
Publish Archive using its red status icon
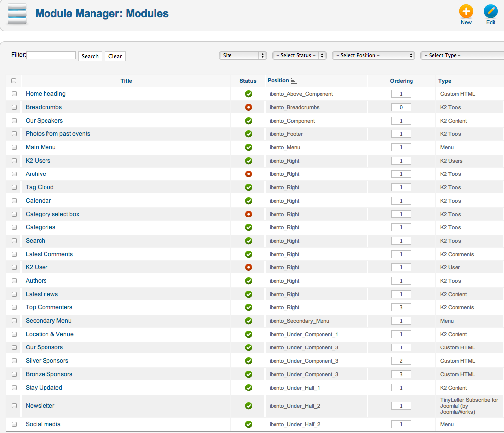pyautogui.click(x=248, y=174)
